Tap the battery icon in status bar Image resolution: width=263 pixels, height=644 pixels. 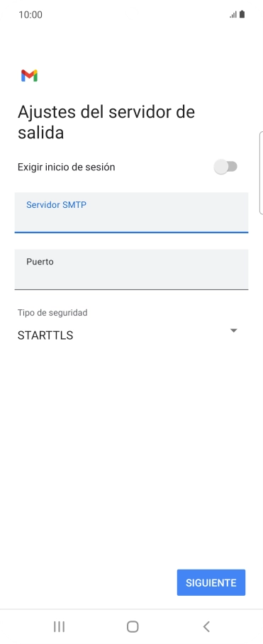(x=242, y=14)
